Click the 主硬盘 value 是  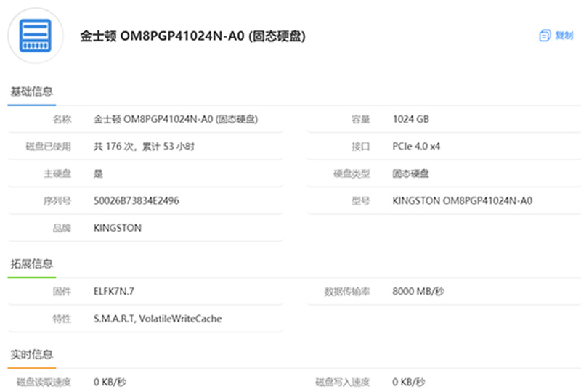point(98,173)
